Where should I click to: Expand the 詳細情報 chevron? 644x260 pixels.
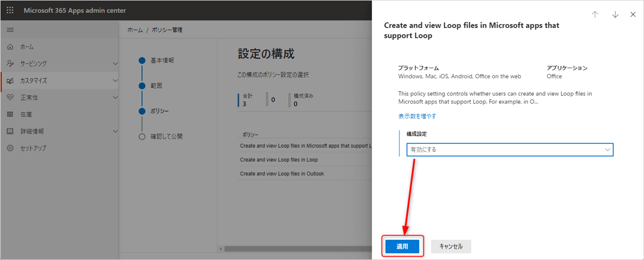(115, 132)
